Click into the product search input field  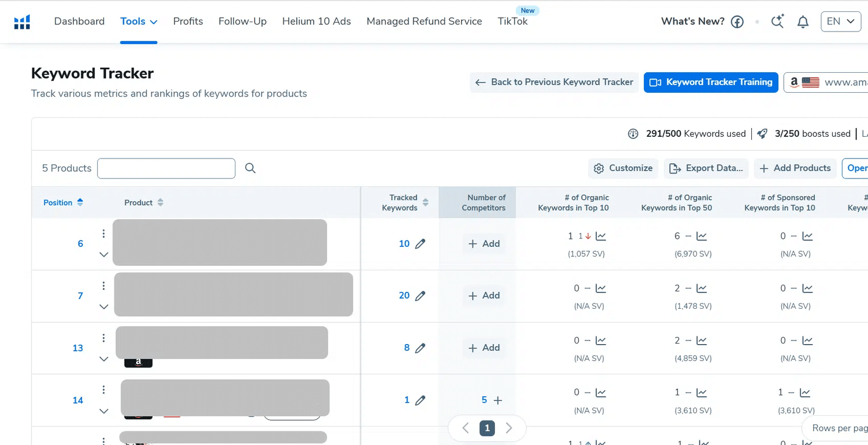click(166, 168)
